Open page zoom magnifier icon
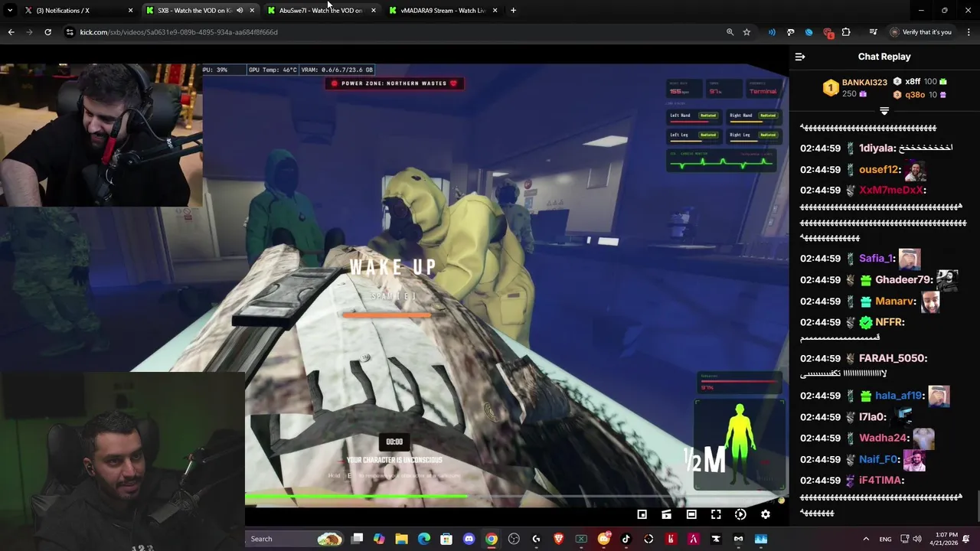Viewport: 980px width, 551px height. pyautogui.click(x=730, y=32)
